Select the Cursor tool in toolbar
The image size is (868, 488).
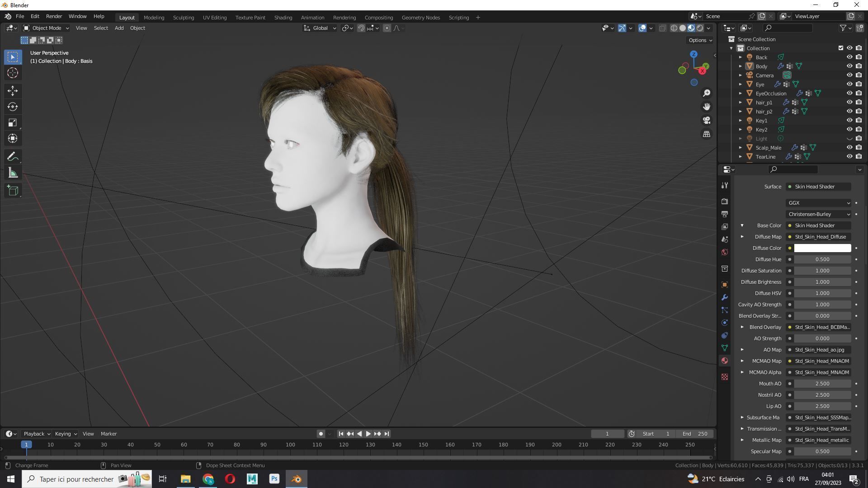[13, 73]
